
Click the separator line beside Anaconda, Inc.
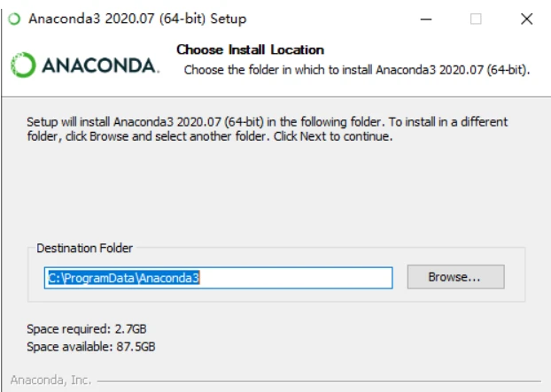319,380
